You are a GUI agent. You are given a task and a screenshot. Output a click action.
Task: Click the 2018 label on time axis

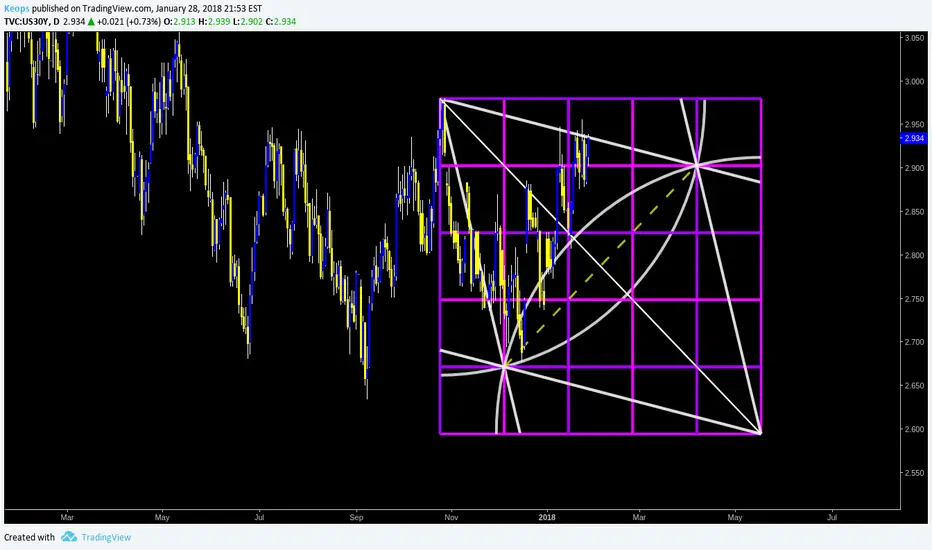tap(547, 517)
